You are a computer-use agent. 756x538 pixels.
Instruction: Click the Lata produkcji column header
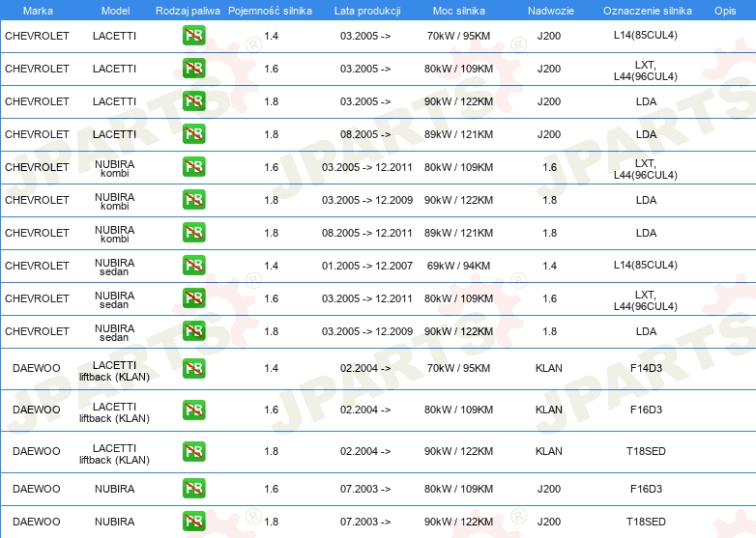[x=367, y=11]
